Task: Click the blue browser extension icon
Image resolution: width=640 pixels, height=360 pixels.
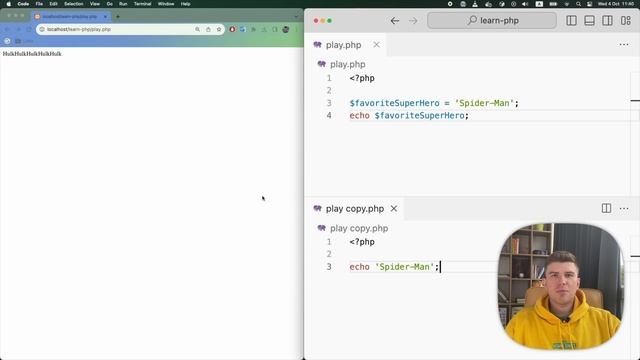Action: pyautogui.click(x=243, y=29)
